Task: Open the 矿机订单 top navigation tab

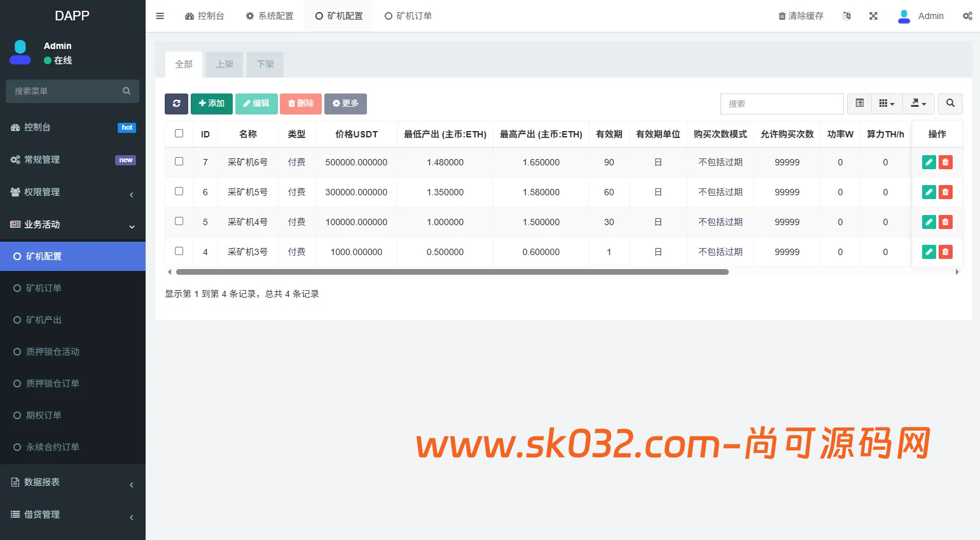Action: point(408,16)
